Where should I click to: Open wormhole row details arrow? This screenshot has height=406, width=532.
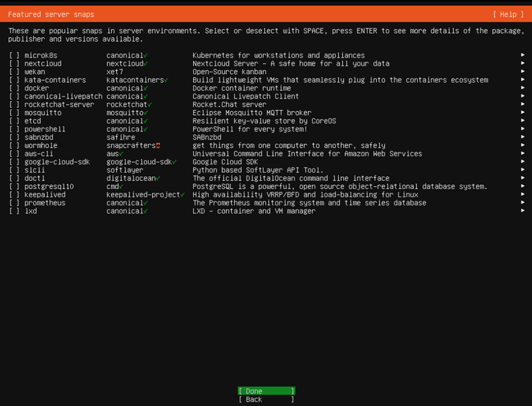(523, 145)
